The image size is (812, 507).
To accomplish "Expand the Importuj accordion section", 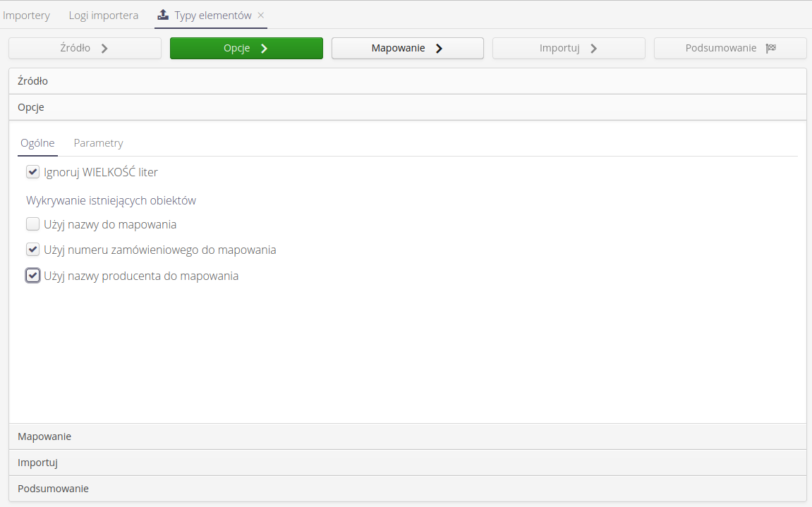I will [408, 463].
